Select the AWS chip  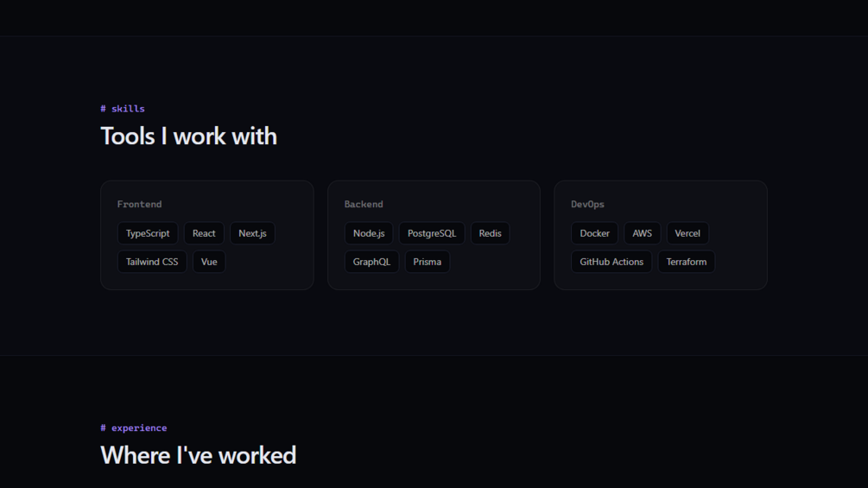[642, 233]
